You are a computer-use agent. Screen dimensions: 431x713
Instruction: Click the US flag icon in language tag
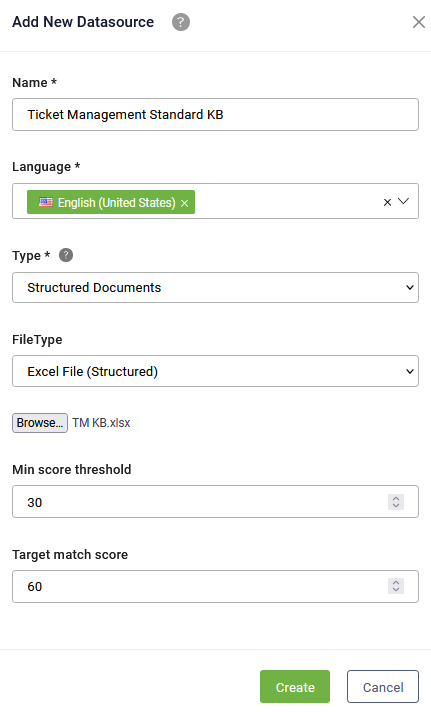[x=46, y=202]
